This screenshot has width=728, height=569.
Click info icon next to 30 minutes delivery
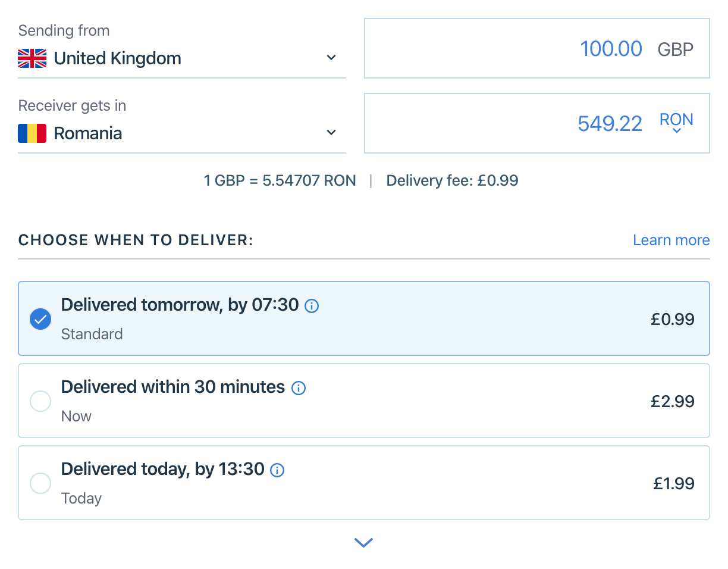point(299,388)
